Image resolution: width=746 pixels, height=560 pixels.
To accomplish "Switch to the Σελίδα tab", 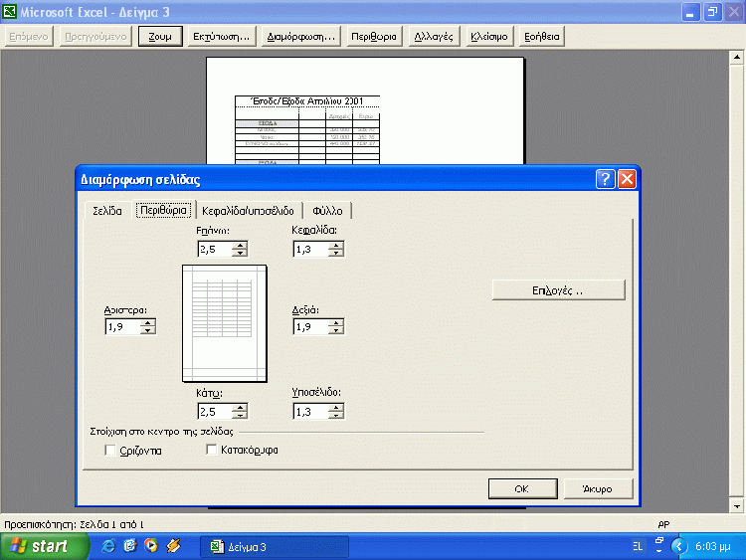I will click(107, 211).
